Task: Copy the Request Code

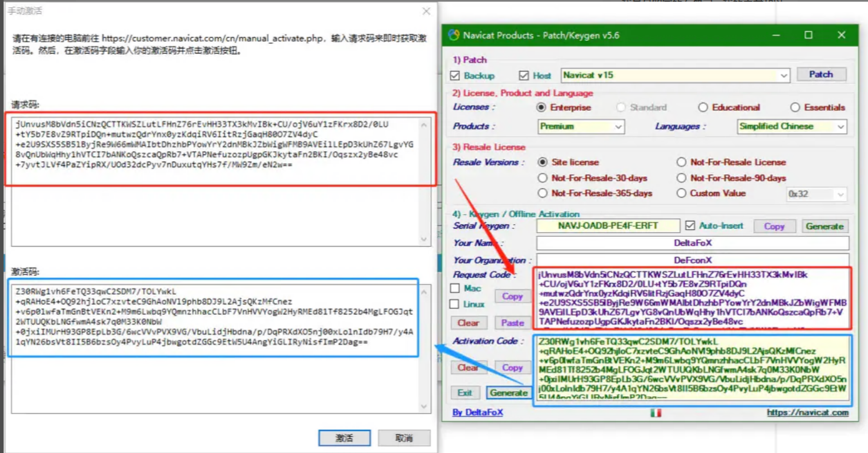Action: tap(513, 296)
